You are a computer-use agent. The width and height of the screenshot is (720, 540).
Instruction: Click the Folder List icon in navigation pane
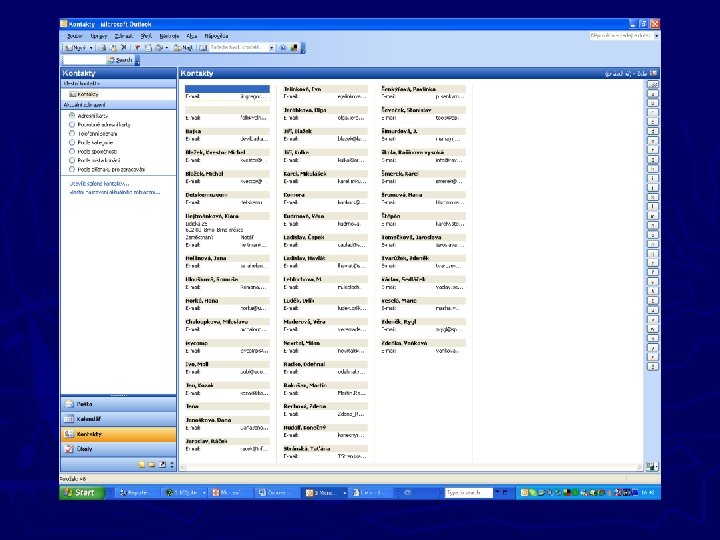tap(152, 465)
